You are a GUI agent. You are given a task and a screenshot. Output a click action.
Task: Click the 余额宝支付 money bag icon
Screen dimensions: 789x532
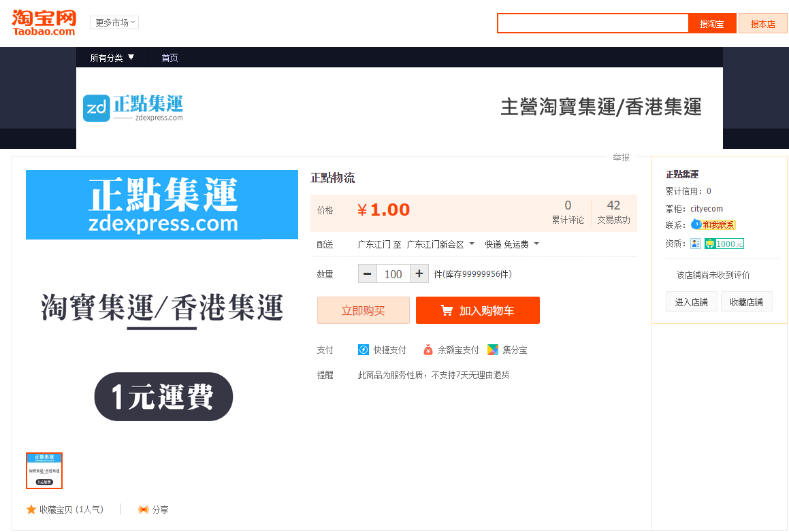(428, 350)
